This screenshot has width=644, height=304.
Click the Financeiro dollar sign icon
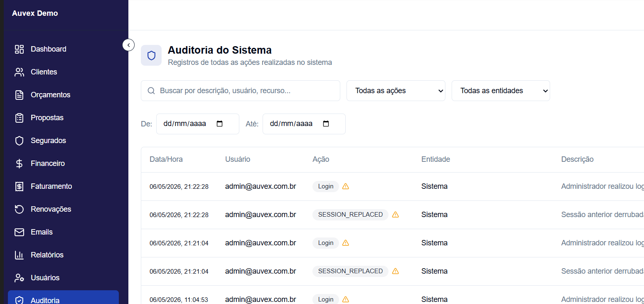pyautogui.click(x=19, y=163)
